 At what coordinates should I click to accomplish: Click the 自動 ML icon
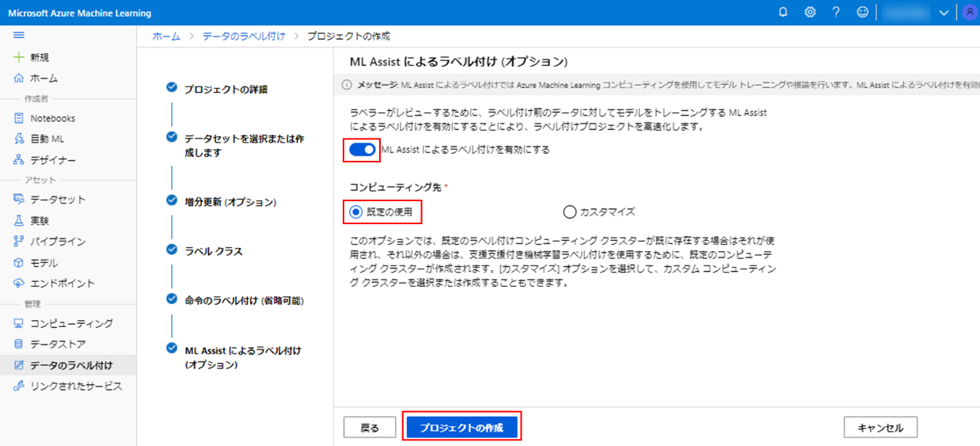[19, 139]
